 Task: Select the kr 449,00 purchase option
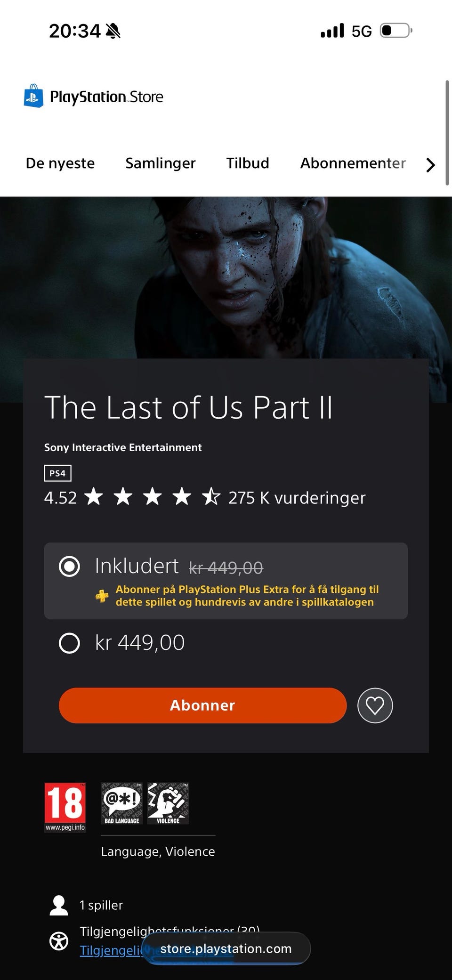click(x=69, y=643)
